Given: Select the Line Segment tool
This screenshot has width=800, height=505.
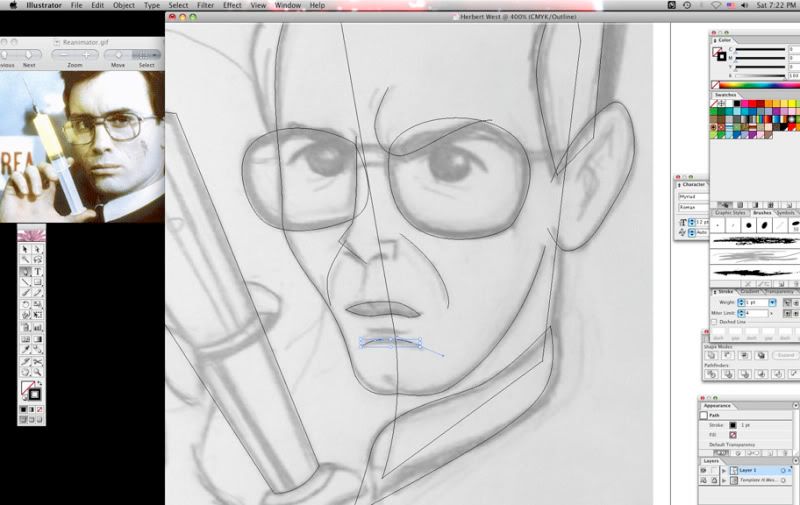Looking at the screenshot, I should point(26,282).
